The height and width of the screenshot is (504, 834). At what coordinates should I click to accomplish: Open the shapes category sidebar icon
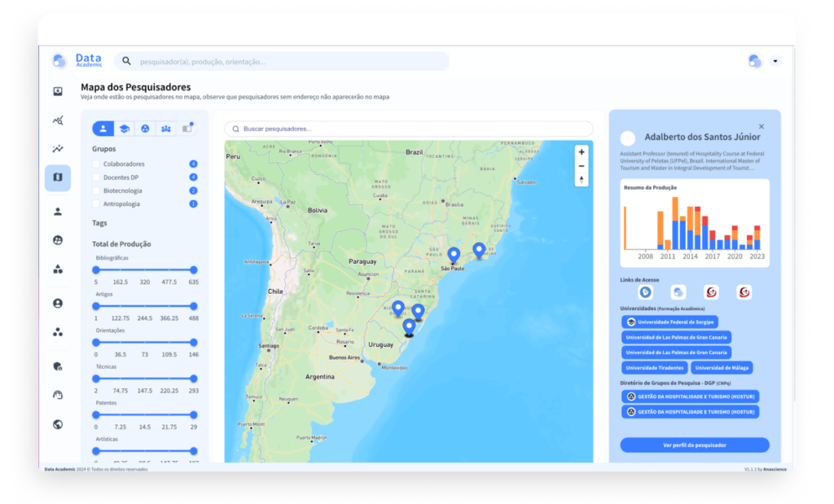58,269
